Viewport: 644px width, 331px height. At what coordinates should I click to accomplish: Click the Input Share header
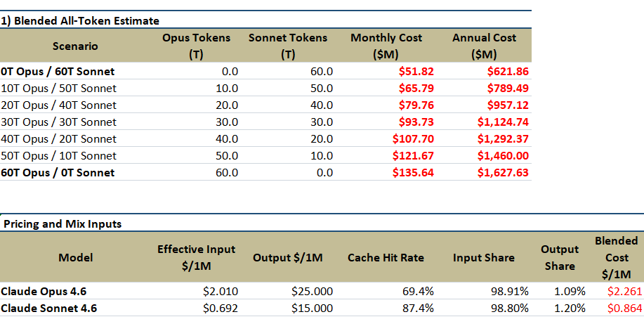pyautogui.click(x=484, y=257)
